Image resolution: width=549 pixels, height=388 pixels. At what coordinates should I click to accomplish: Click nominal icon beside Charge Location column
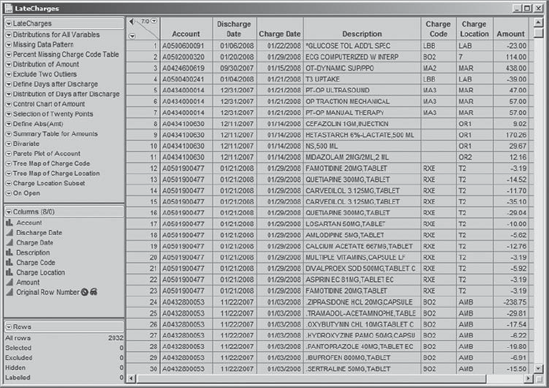tap(9, 272)
